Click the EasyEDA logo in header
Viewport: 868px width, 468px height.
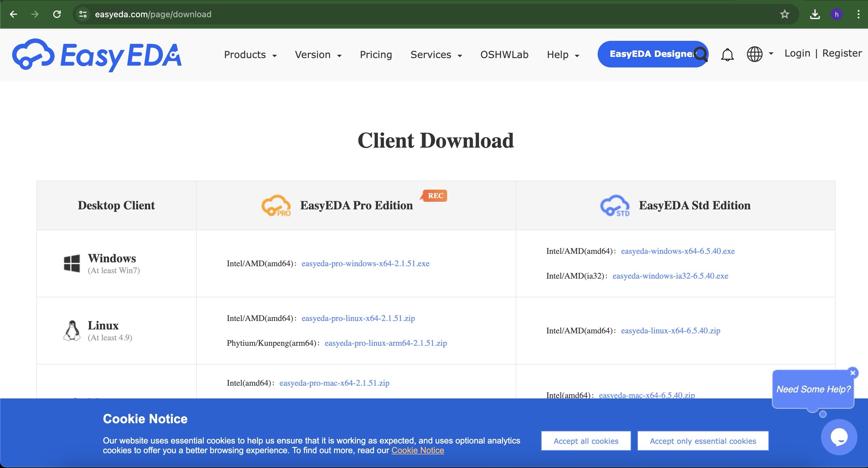97,54
